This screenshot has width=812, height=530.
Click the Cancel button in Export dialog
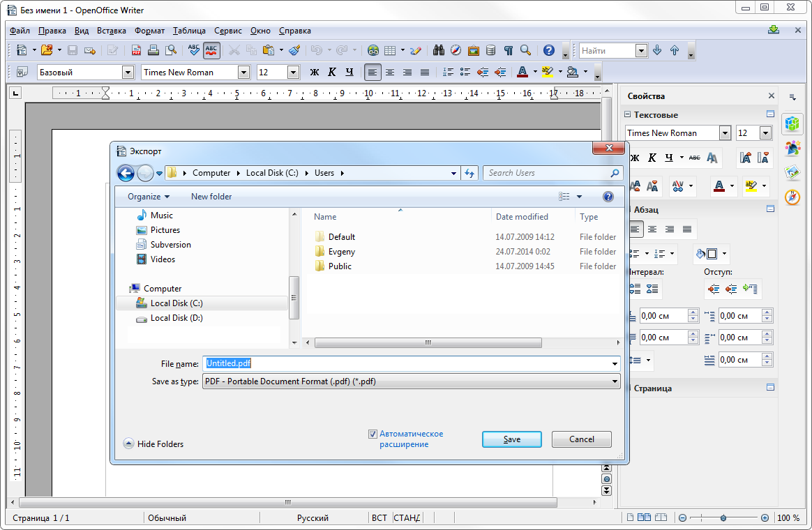tap(581, 439)
